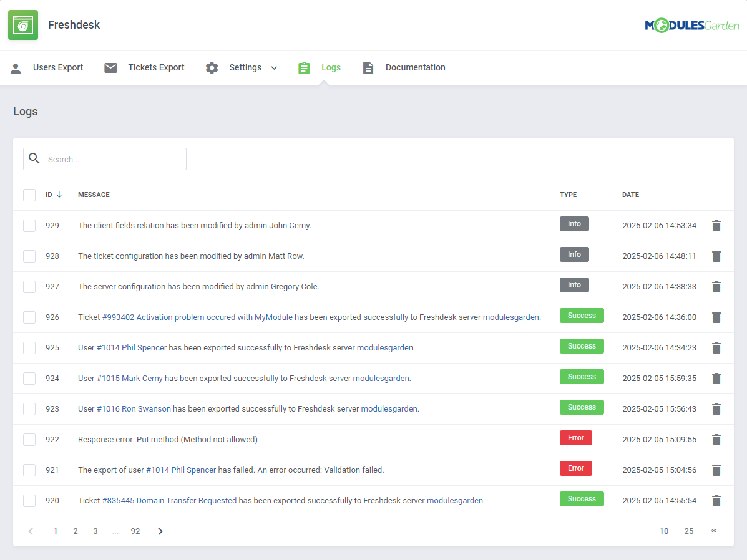Toggle the select-all checkbox in the table header
Viewport: 747px width, 560px height.
point(29,195)
